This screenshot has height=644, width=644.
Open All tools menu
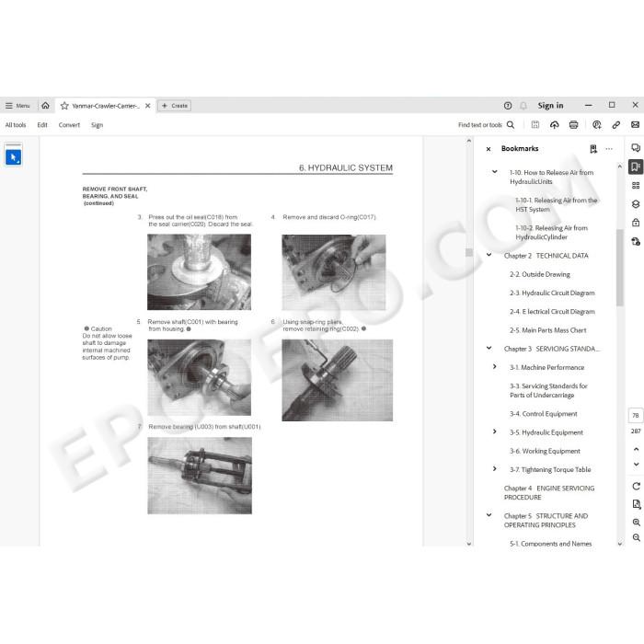click(x=16, y=125)
